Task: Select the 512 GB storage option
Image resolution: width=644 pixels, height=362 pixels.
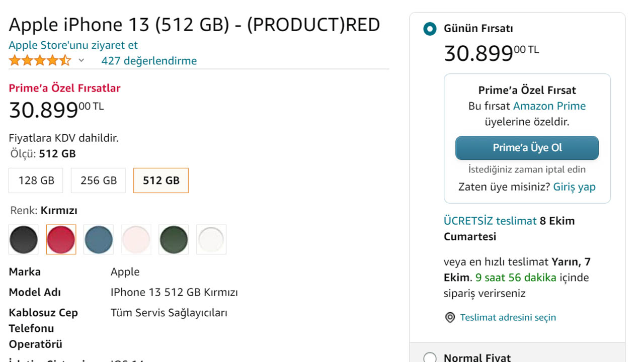Action: pos(161,180)
